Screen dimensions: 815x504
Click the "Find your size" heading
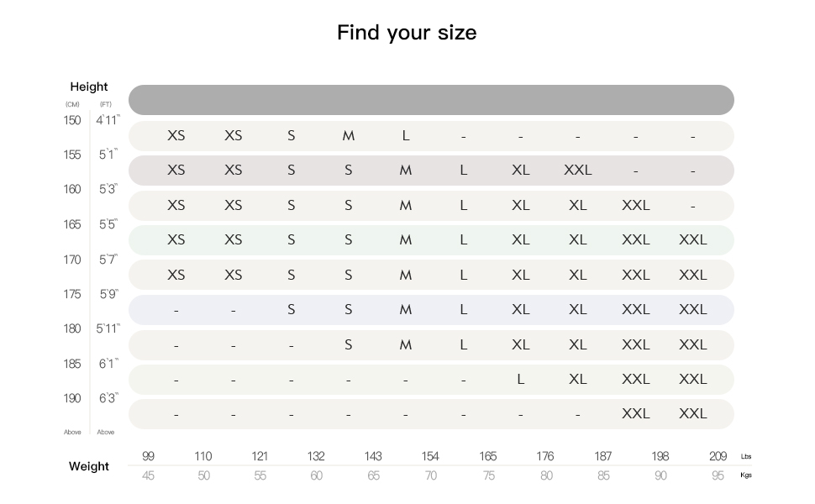pyautogui.click(x=407, y=33)
